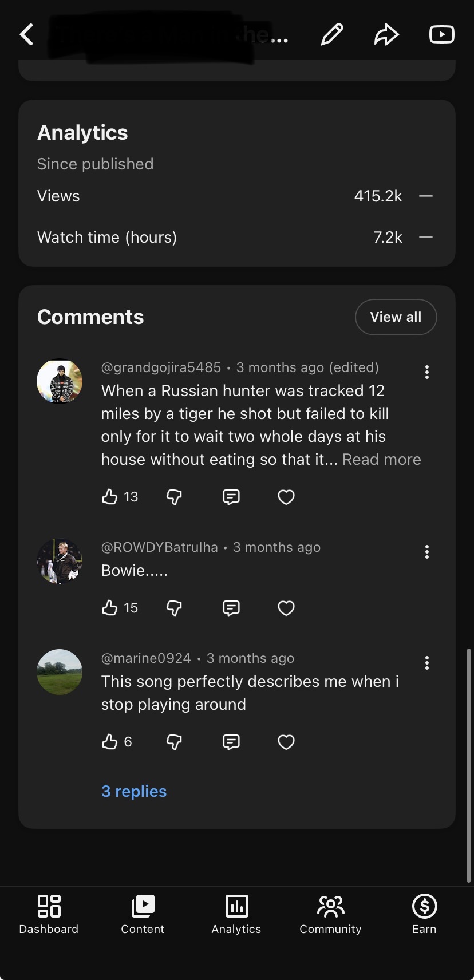The width and height of the screenshot is (474, 980).
Task: Switch to the Earn tab
Action: [x=424, y=914]
